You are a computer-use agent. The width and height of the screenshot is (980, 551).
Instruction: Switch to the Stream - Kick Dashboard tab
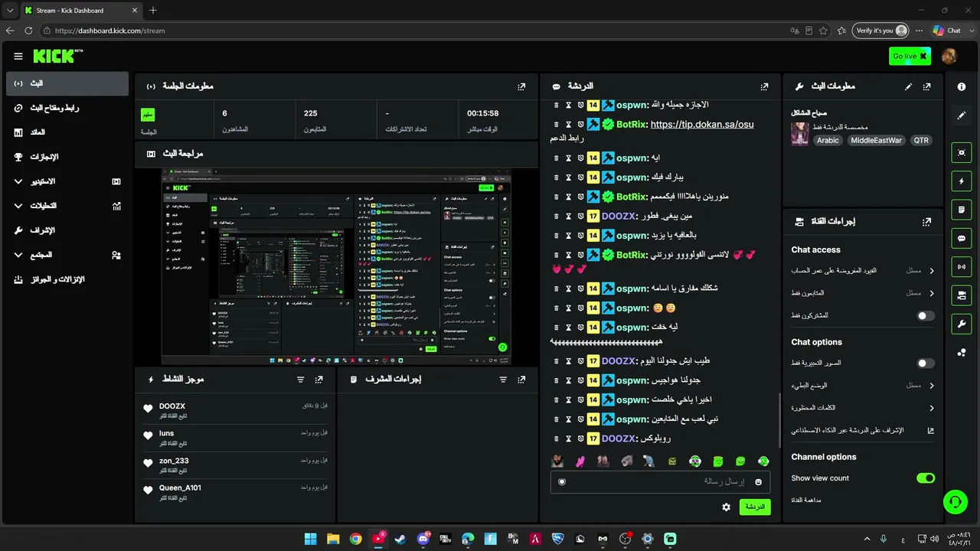(80, 10)
